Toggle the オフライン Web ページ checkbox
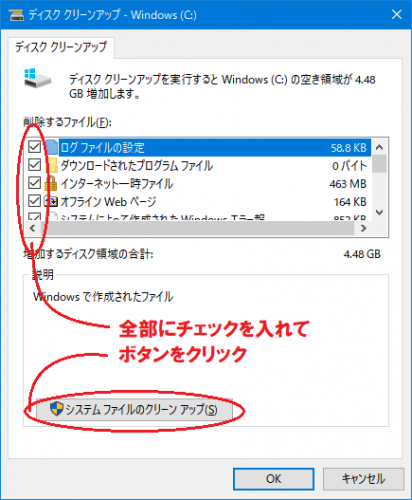Screen dimensions: 412x500 coord(34,201)
